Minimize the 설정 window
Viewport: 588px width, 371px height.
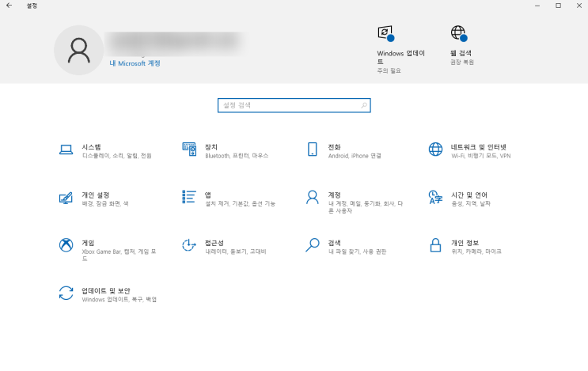(x=537, y=6)
